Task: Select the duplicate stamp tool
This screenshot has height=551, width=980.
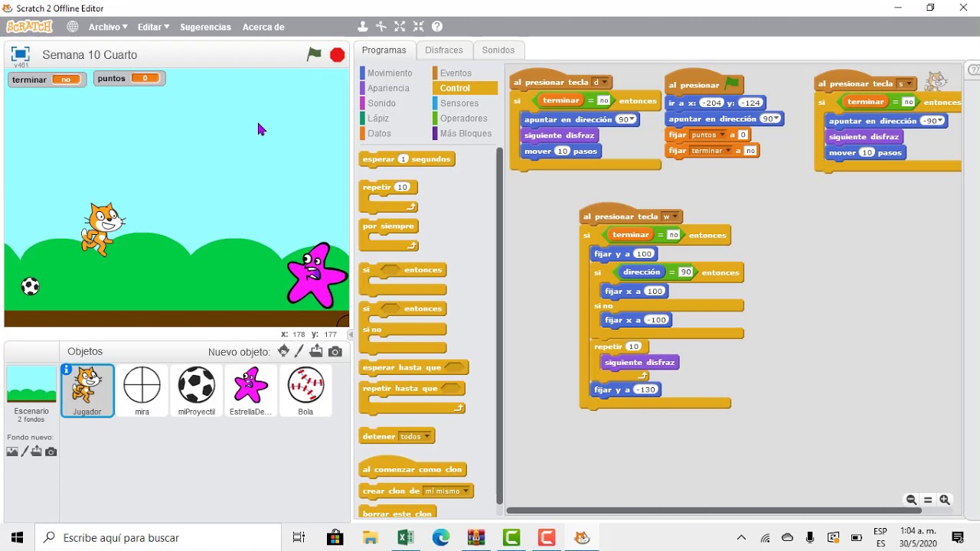Action: (x=363, y=27)
